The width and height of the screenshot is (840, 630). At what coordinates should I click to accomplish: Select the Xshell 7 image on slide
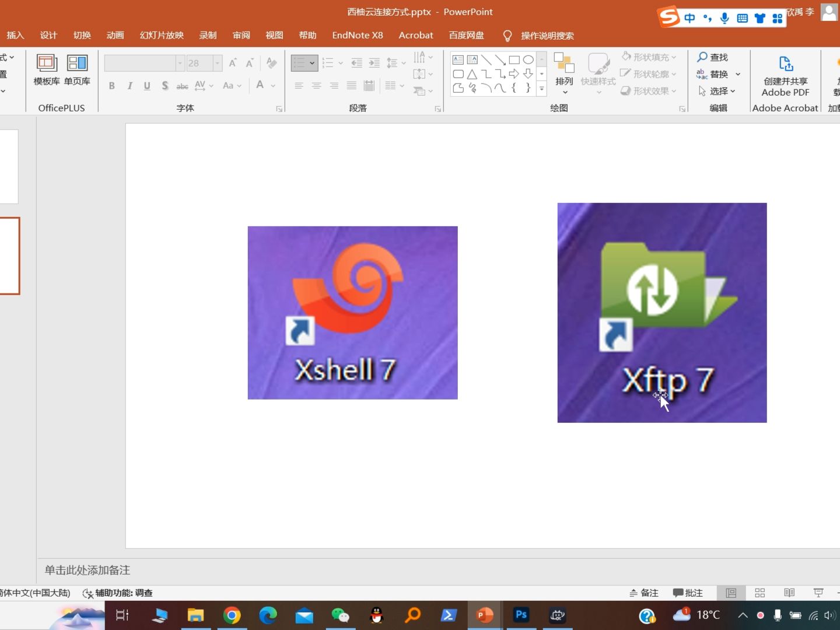click(x=352, y=313)
